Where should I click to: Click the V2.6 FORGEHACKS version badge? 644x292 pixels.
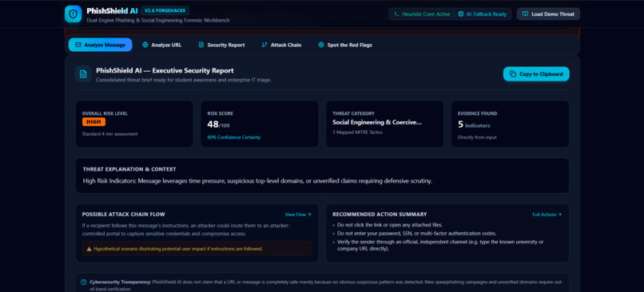coord(165,10)
